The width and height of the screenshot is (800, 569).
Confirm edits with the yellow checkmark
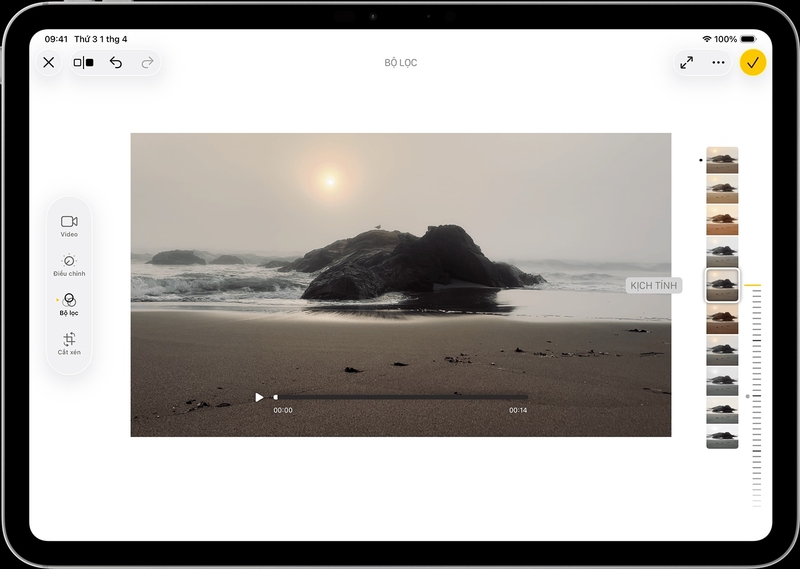(753, 62)
